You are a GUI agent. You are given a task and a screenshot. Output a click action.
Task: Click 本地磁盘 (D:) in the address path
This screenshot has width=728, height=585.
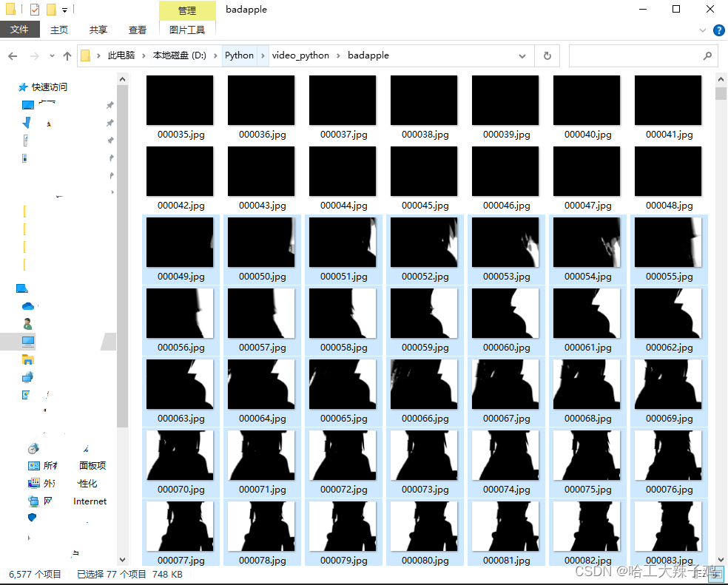click(180, 55)
